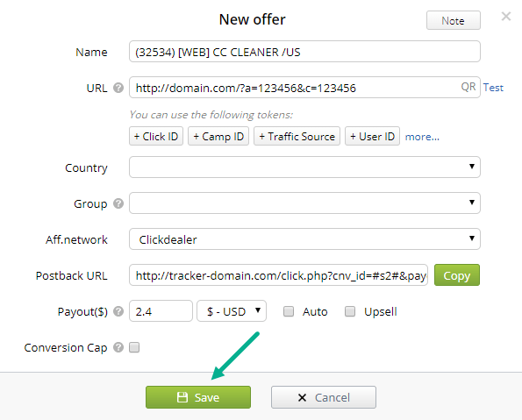Open the Country dropdown
Screen dimensions: 522x420
point(304,167)
